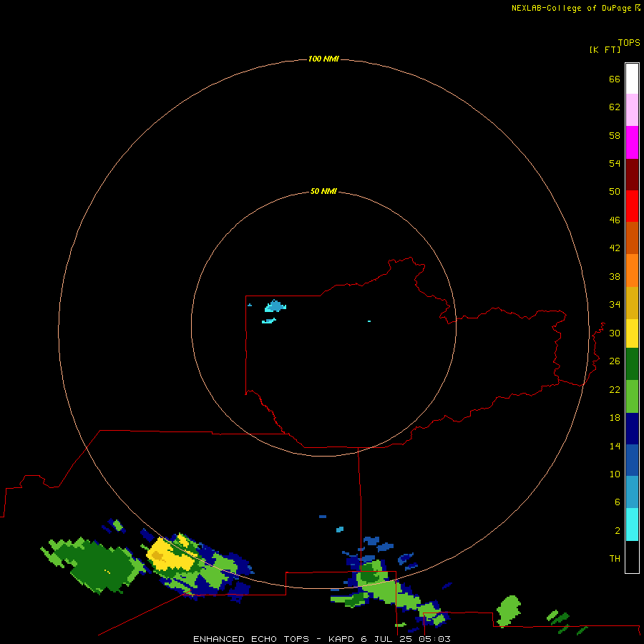644x644 pixels.
Task: Click the 100 NMI range ring label
Action: pyautogui.click(x=323, y=59)
